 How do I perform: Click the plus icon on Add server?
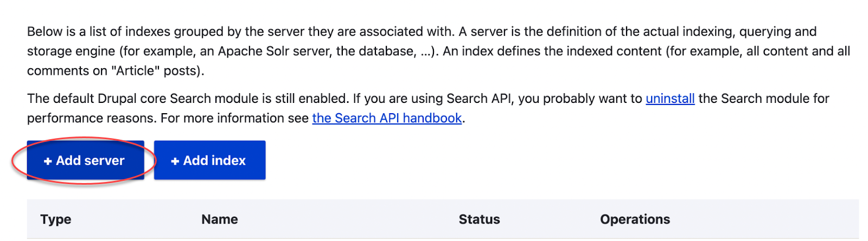48,161
